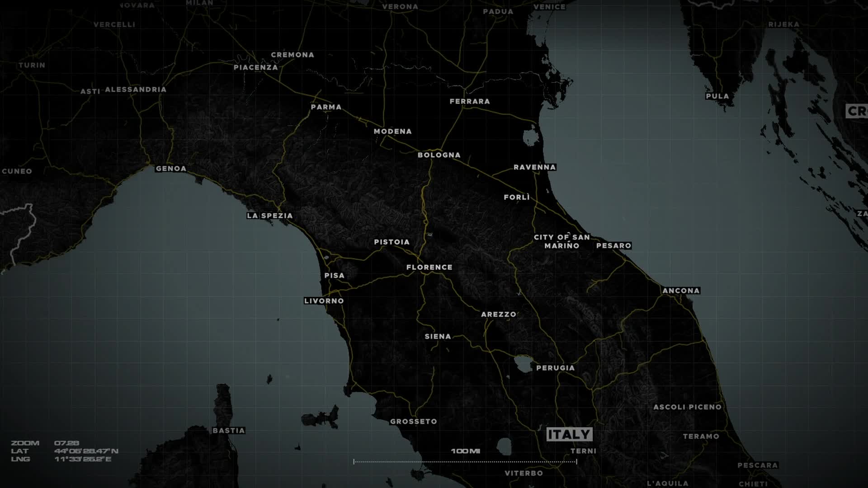Select the Siena city label
Viewport: 868px width, 488px height.
[x=438, y=337]
